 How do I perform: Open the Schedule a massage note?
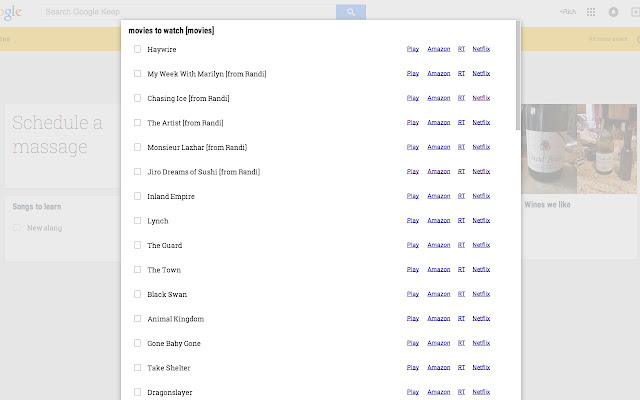(x=62, y=146)
